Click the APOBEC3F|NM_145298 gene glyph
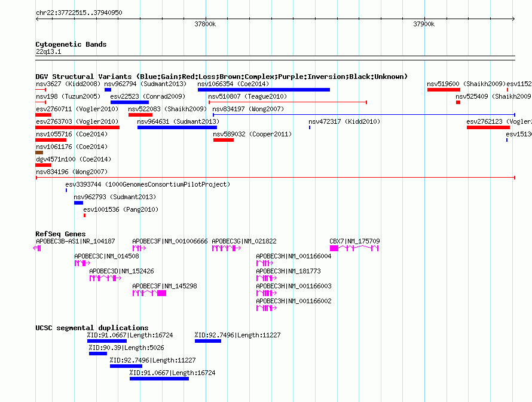 149,293
